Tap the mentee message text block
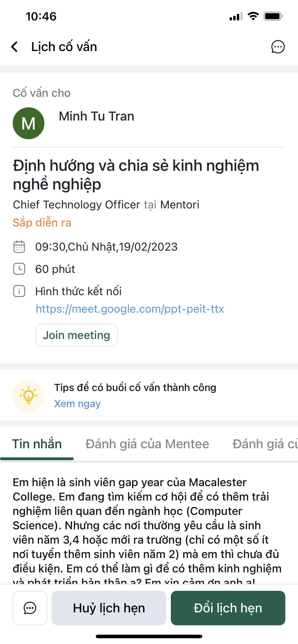 147,530
